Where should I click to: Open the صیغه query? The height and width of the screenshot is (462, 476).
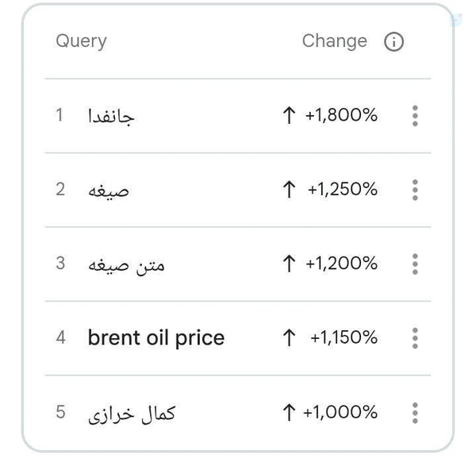[x=109, y=191]
